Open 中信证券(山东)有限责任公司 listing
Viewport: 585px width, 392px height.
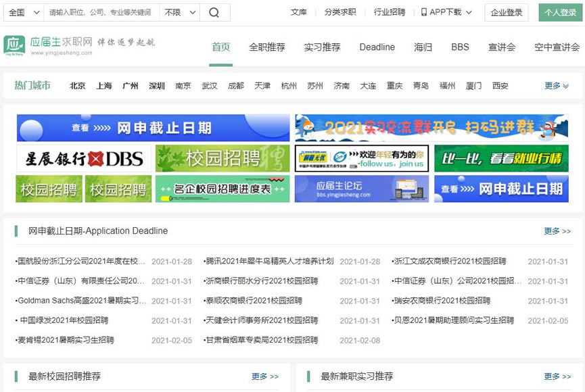(80, 281)
